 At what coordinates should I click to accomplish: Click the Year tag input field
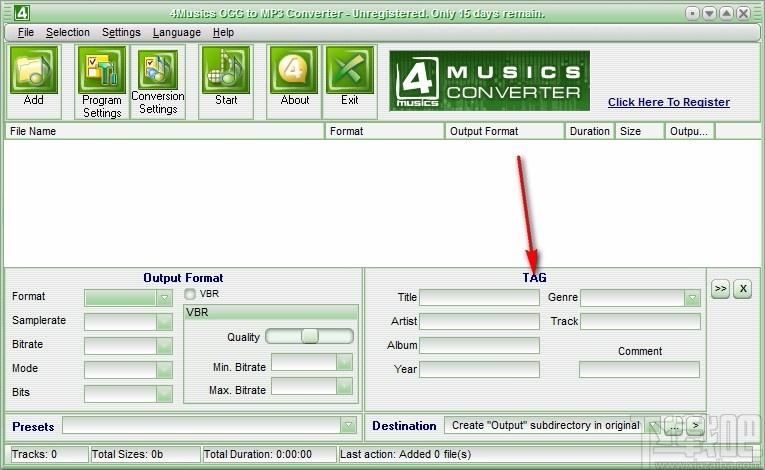click(x=479, y=369)
